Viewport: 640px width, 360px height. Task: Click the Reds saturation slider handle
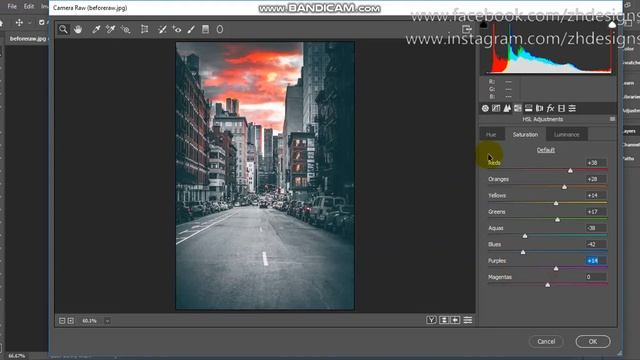571,171
